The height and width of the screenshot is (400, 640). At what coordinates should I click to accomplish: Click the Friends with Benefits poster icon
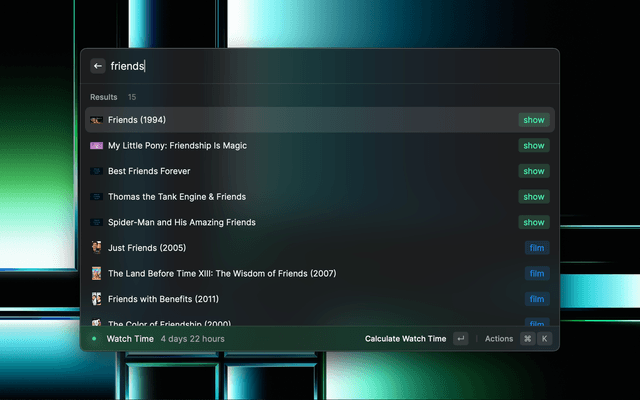[97, 299]
